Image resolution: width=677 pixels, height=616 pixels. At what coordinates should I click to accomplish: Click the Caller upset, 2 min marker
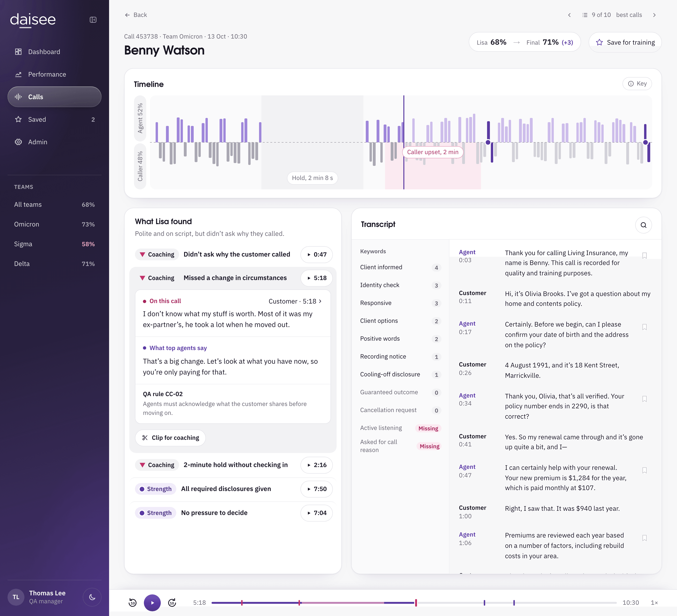click(x=433, y=152)
